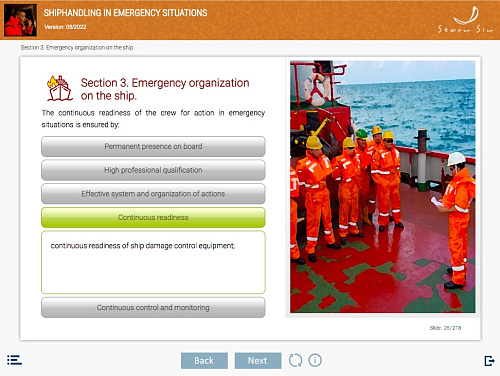Open the information icon
Screen dimensions: 500x376
(315, 360)
